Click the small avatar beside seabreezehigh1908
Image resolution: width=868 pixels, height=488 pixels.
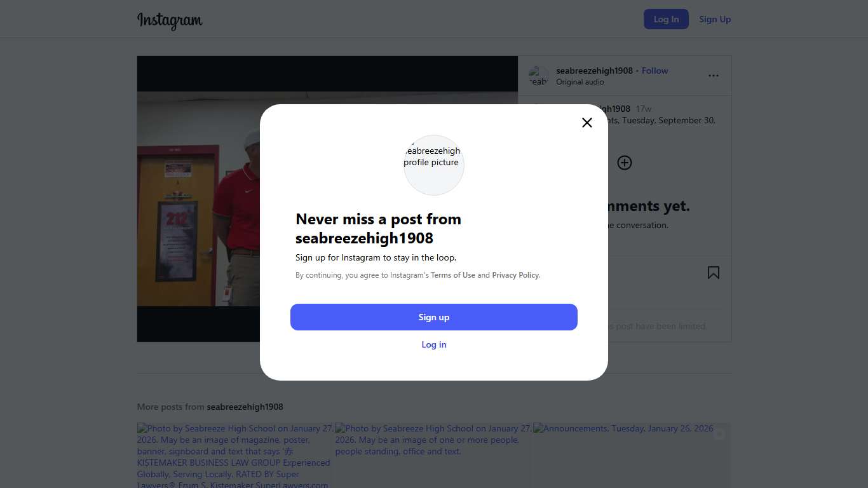(538, 76)
